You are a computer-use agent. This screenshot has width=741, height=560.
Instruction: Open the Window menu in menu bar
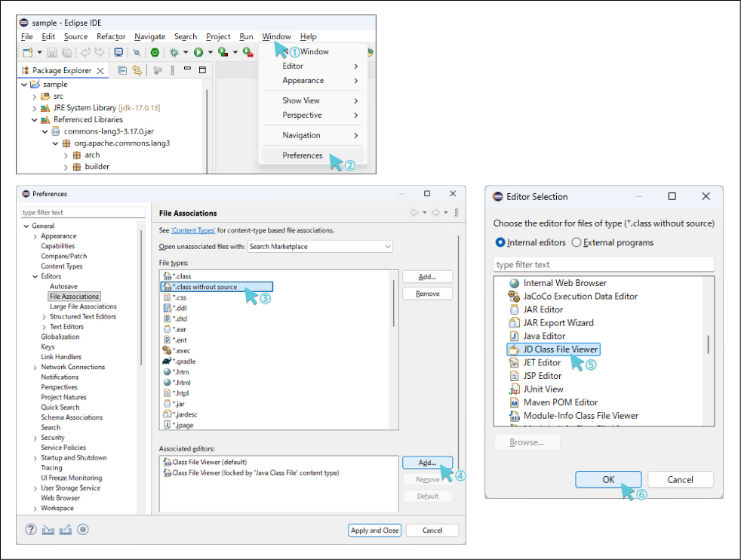click(x=276, y=36)
